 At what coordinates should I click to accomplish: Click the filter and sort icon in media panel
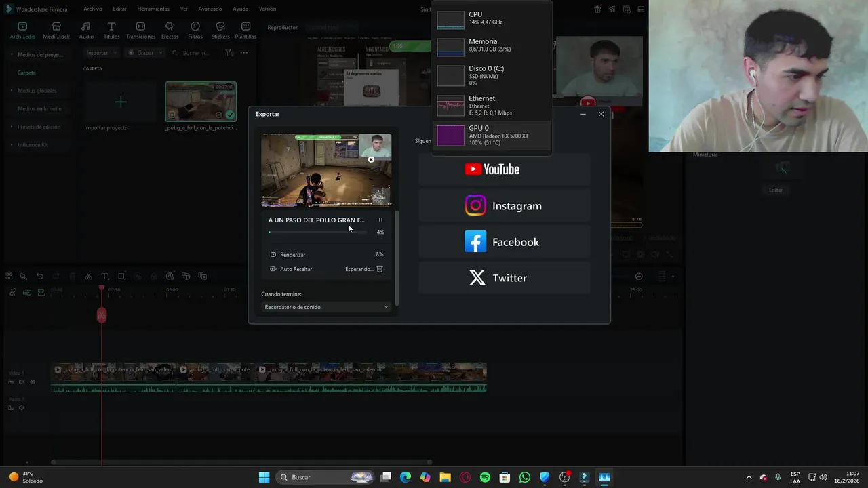[229, 53]
